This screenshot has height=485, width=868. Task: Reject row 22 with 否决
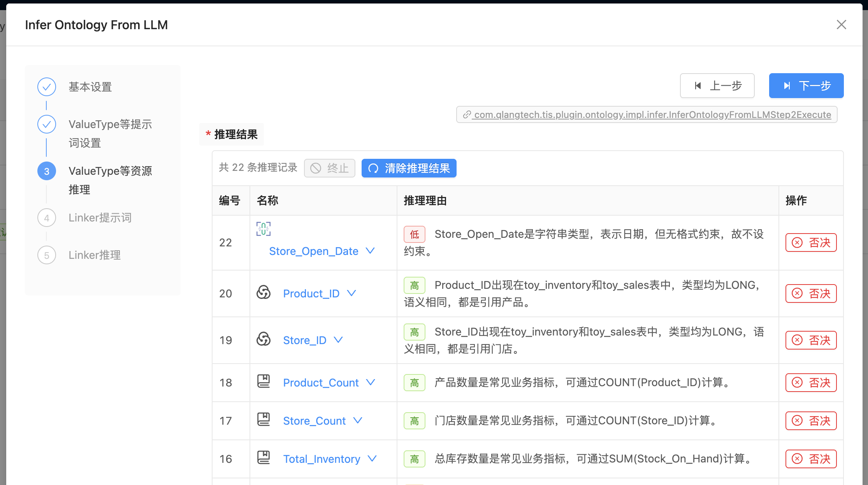coord(811,242)
